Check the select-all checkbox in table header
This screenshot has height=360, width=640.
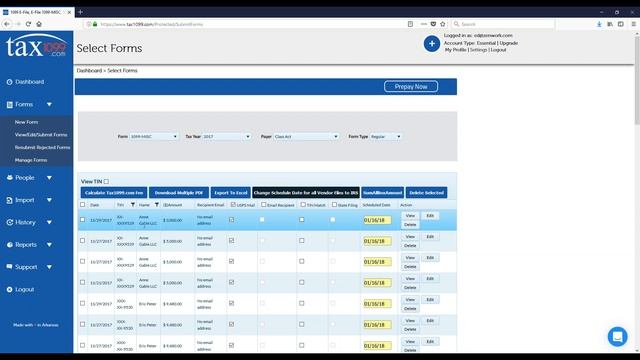click(x=82, y=205)
